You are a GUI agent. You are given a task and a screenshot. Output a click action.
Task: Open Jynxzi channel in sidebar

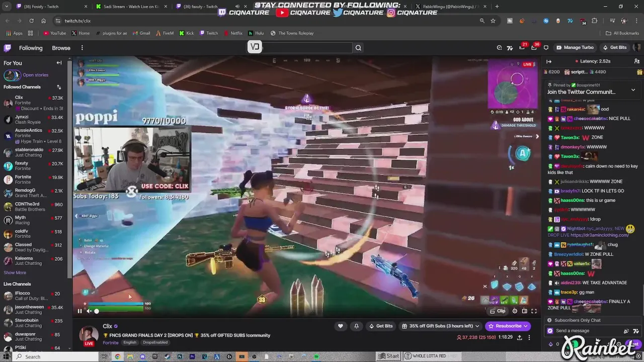(x=33, y=120)
